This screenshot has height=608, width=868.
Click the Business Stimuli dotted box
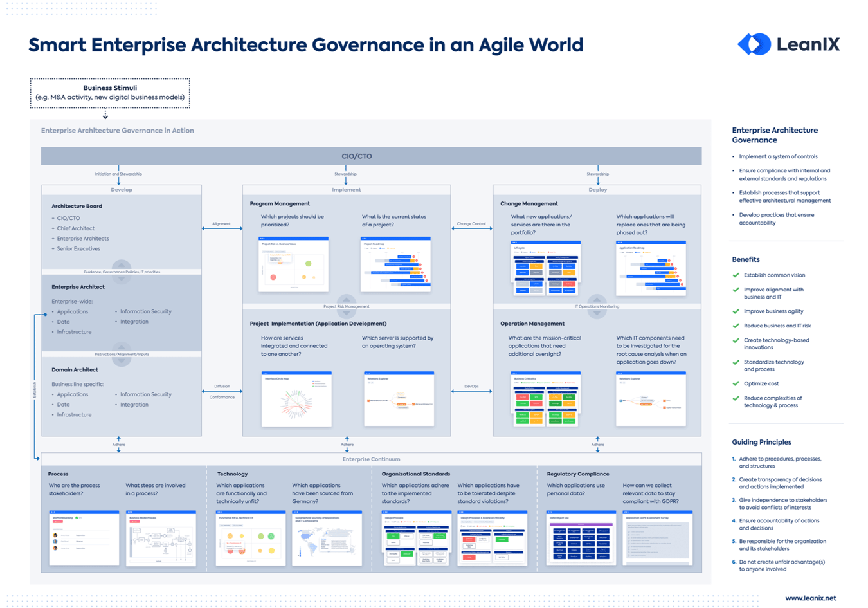110,93
